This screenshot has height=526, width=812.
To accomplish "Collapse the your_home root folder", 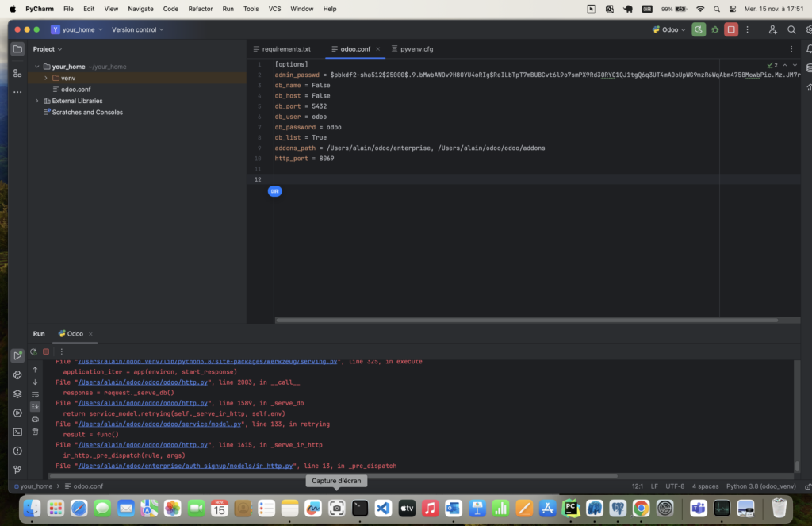I will point(36,67).
